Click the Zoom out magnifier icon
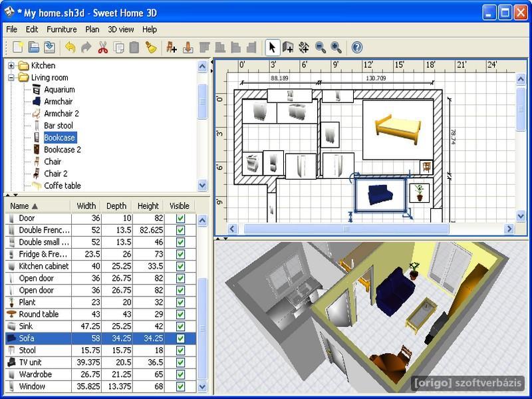The height and width of the screenshot is (399, 532). (321, 47)
